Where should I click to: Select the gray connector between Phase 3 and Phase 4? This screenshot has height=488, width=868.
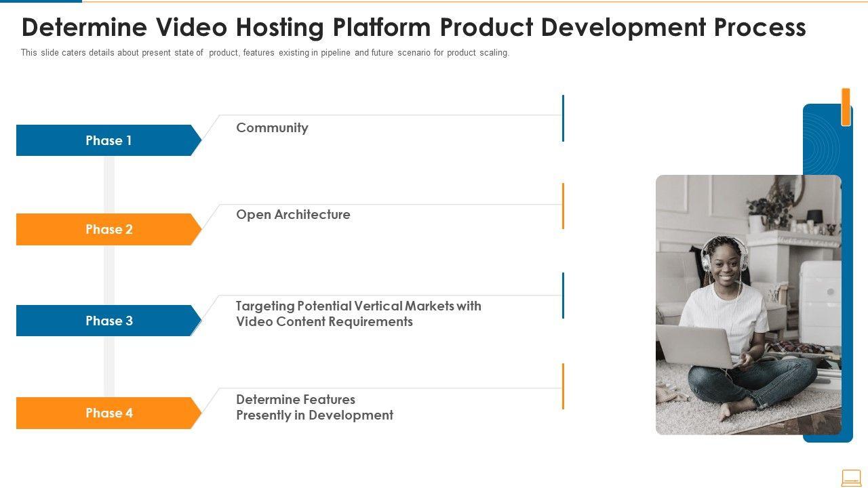[108, 367]
